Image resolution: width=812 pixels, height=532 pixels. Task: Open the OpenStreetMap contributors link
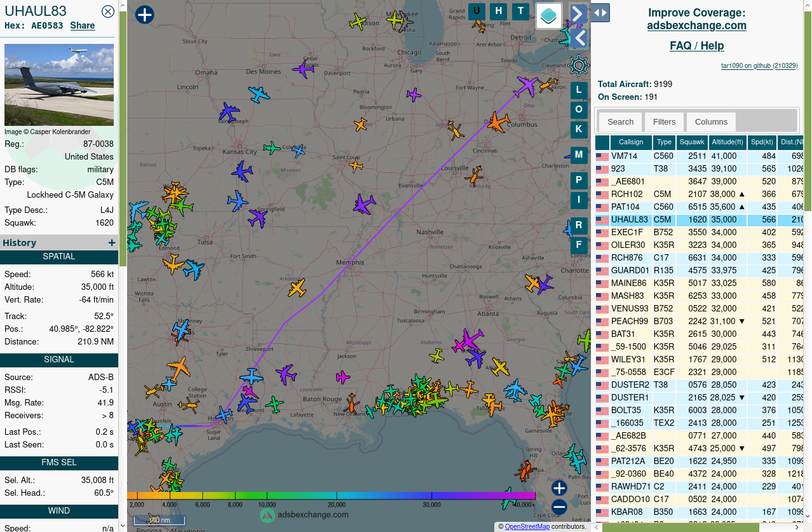(527, 526)
